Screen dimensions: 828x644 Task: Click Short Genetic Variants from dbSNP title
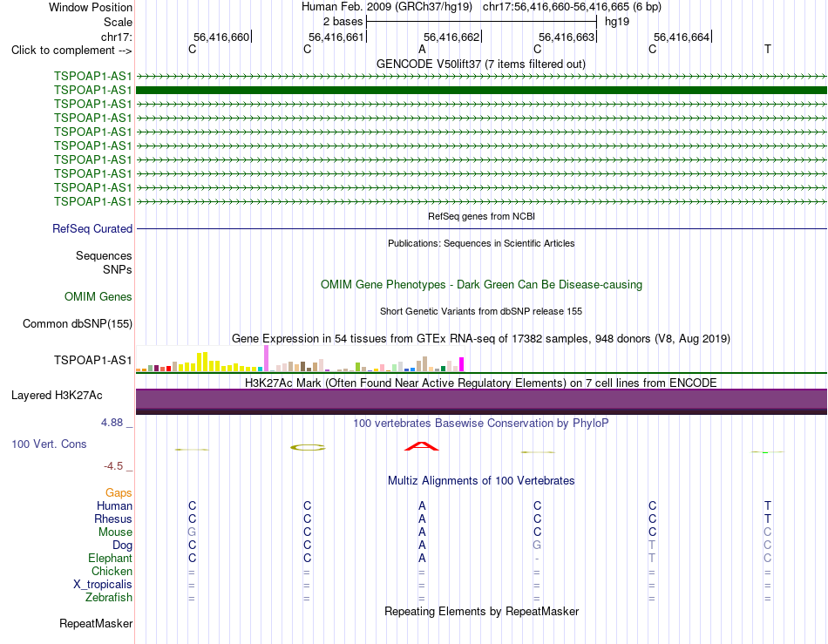pyautogui.click(x=481, y=311)
